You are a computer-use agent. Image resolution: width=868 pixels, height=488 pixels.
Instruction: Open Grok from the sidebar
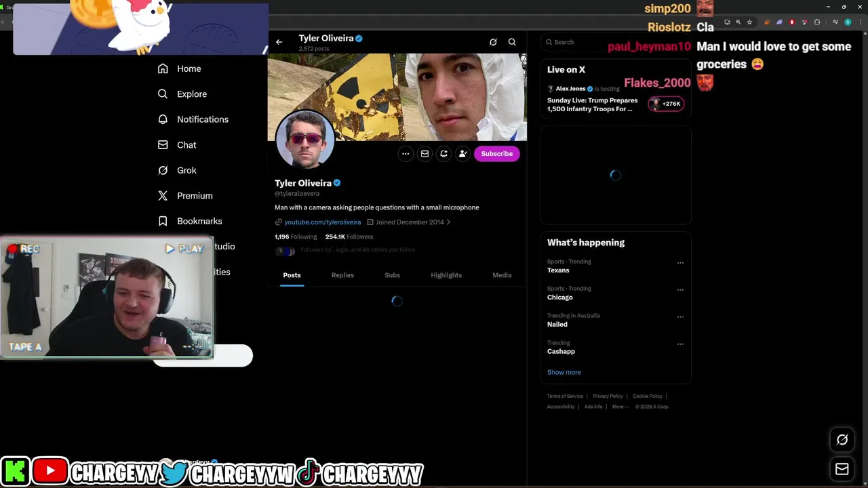[176, 170]
